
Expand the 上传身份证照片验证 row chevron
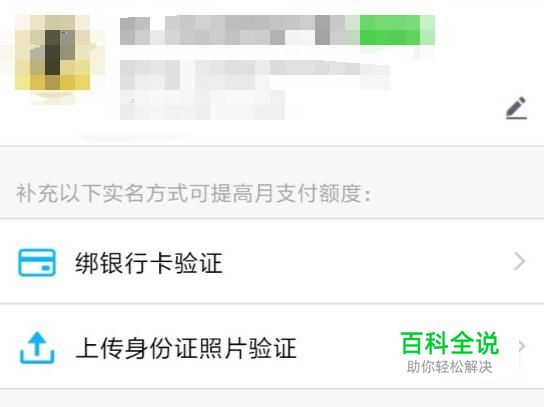coord(521,346)
